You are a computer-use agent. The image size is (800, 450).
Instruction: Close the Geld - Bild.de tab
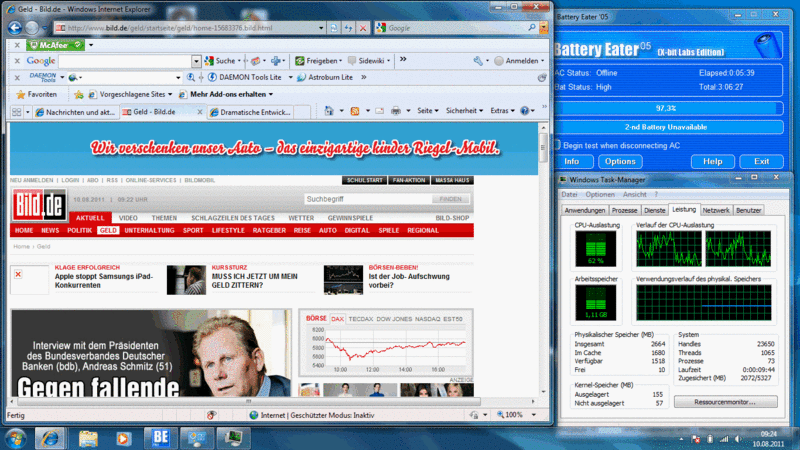(x=199, y=112)
